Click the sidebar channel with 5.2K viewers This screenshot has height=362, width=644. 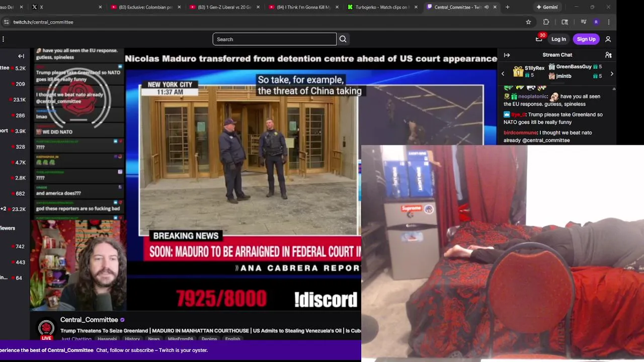coord(15,68)
